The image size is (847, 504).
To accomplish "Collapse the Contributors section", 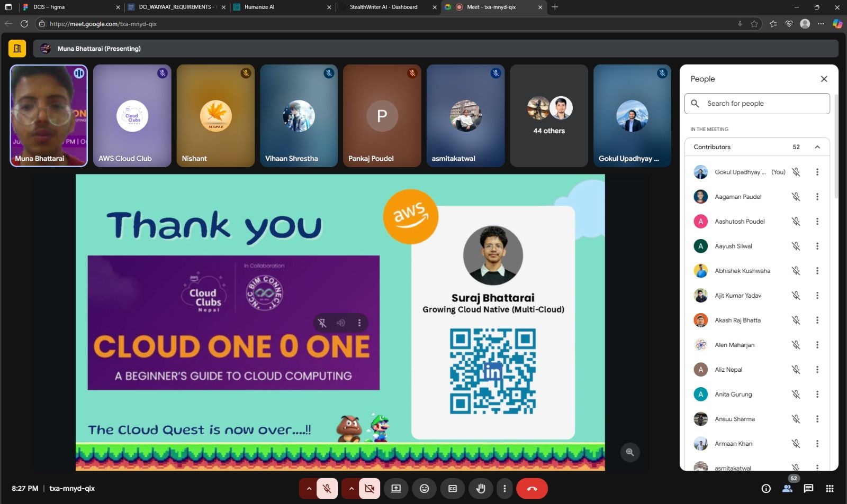I will click(817, 146).
